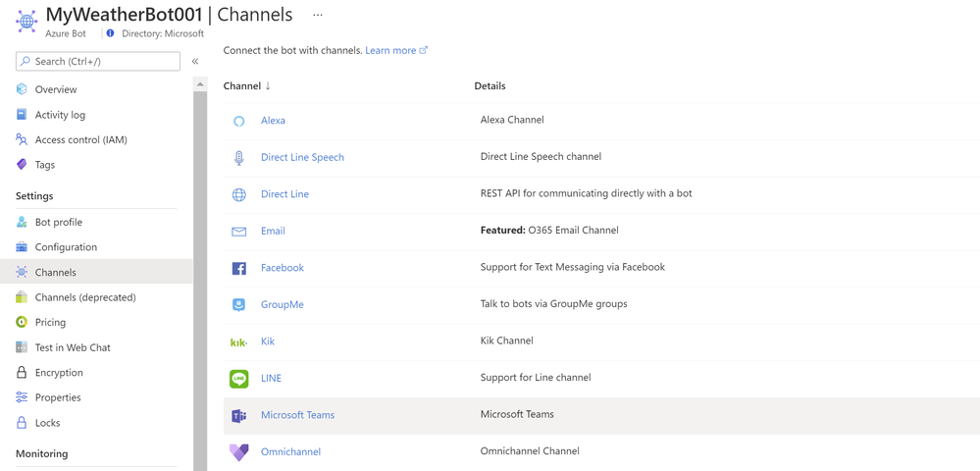Open the Omnichannel channel link
Viewport: 980px width, 471px height.
(291, 451)
